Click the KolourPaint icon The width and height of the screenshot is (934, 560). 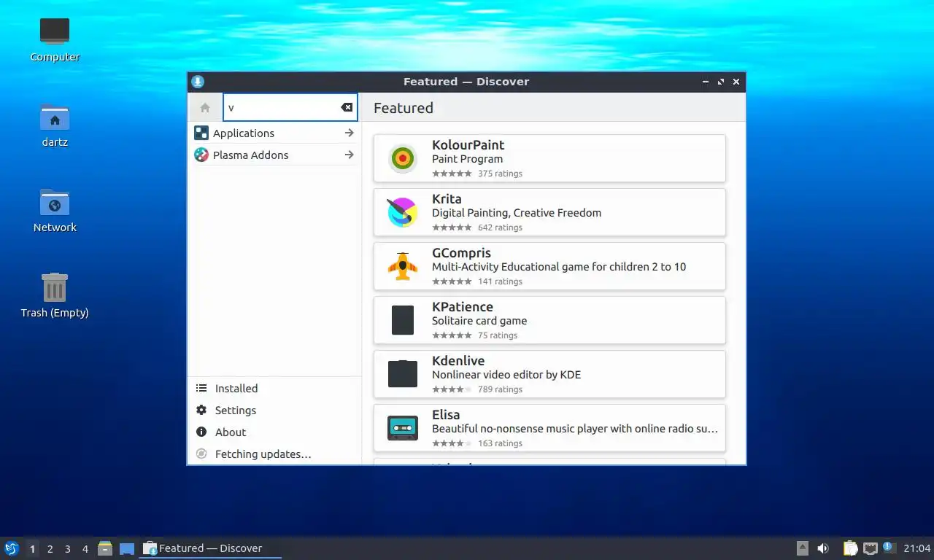402,158
